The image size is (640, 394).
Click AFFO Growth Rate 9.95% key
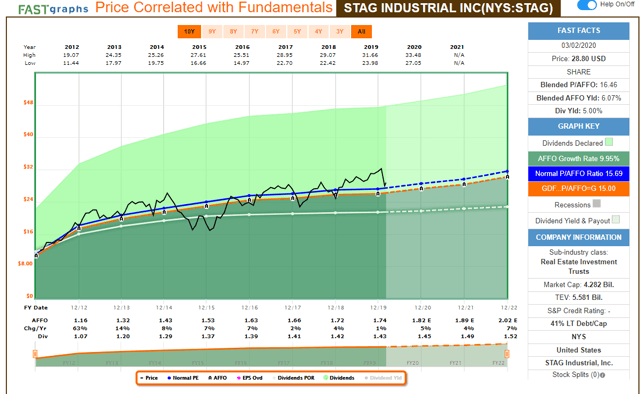(578, 158)
